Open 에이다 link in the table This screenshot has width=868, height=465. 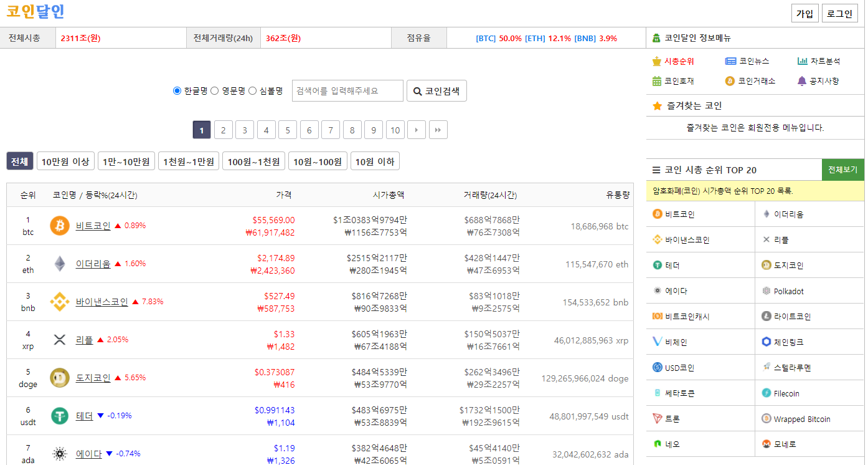point(89,454)
